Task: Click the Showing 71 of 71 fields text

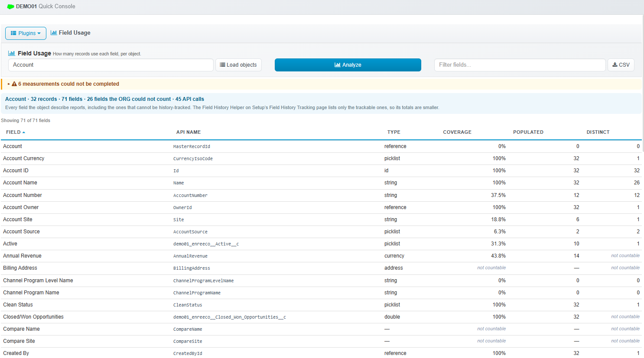Action: (26, 120)
